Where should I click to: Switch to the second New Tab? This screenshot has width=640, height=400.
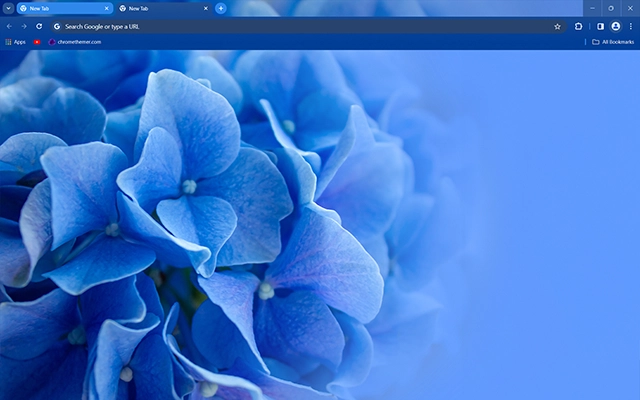point(164,8)
